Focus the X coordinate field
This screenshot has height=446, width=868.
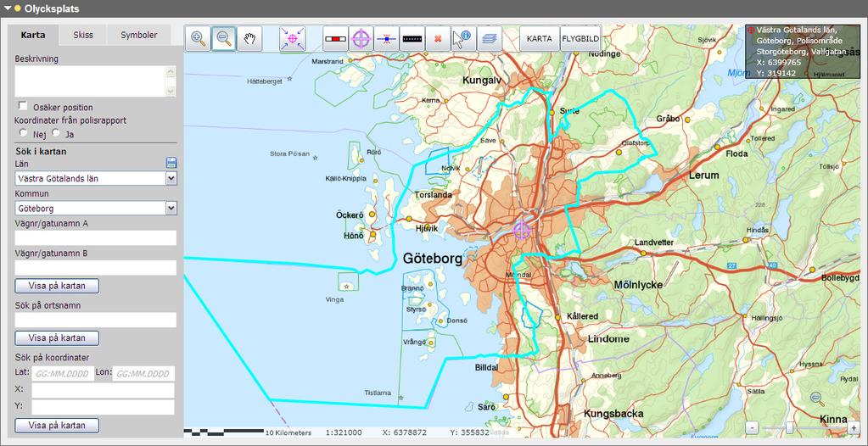(x=103, y=390)
